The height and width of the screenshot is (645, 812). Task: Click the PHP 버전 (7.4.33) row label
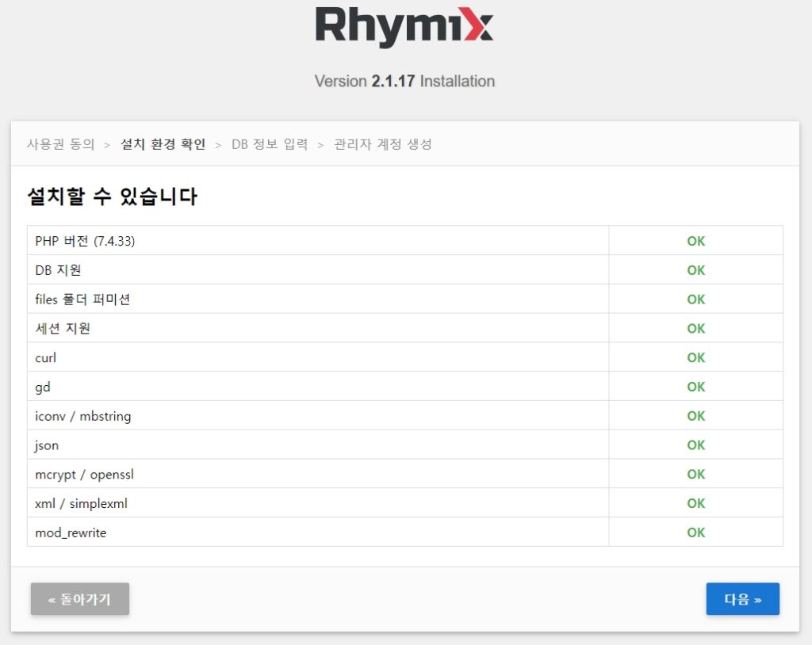point(85,241)
